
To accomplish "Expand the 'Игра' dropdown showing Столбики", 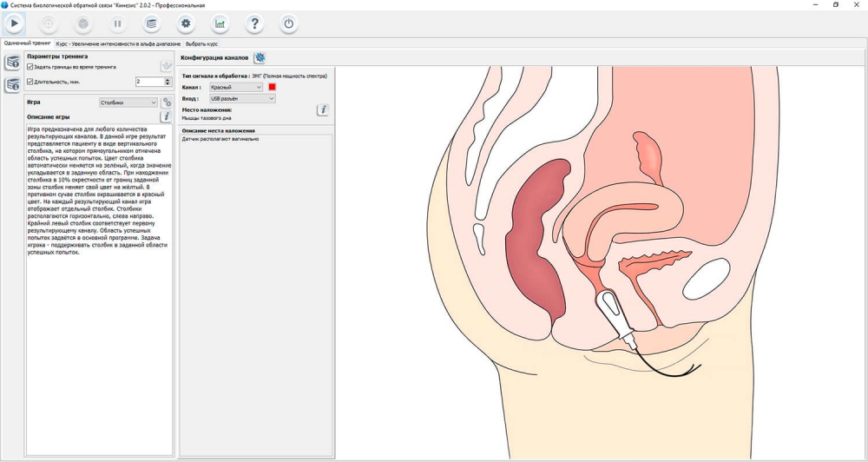I will [128, 102].
